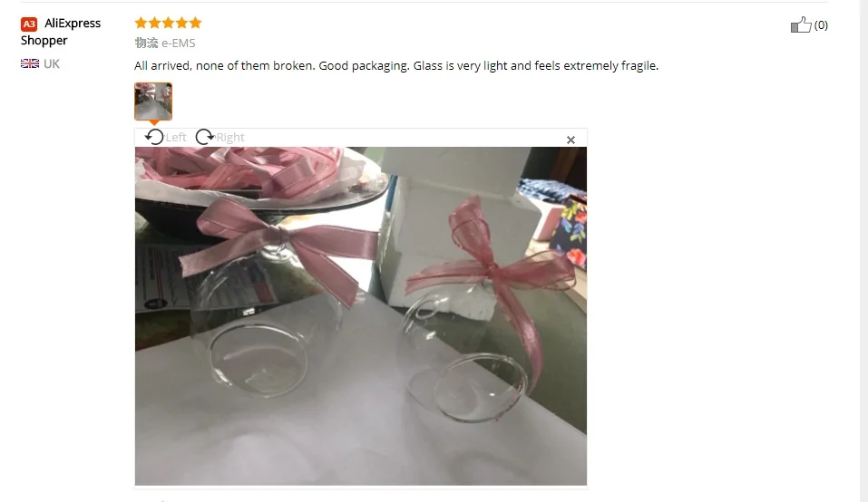Click the AliExpress Shopper reviewer name
This screenshot has height=502, width=868.
coord(61,32)
